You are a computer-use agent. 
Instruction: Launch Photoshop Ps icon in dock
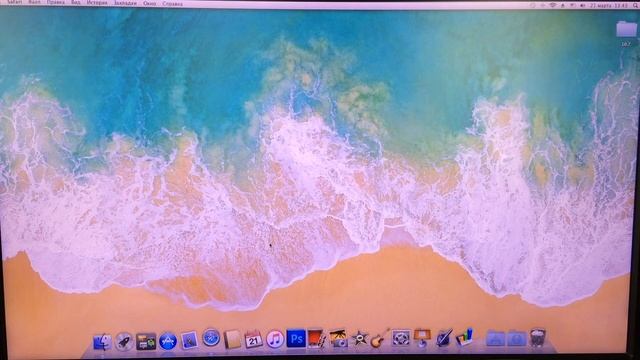(x=296, y=338)
